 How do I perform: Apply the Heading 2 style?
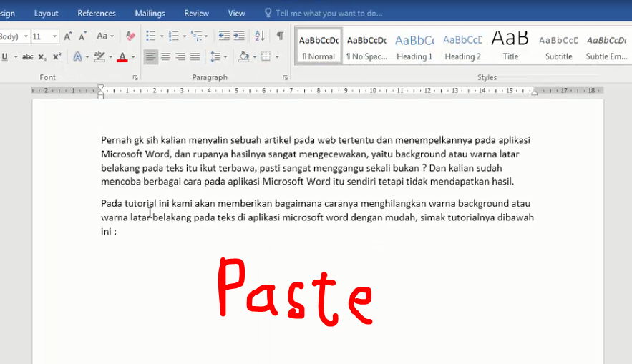click(462, 46)
